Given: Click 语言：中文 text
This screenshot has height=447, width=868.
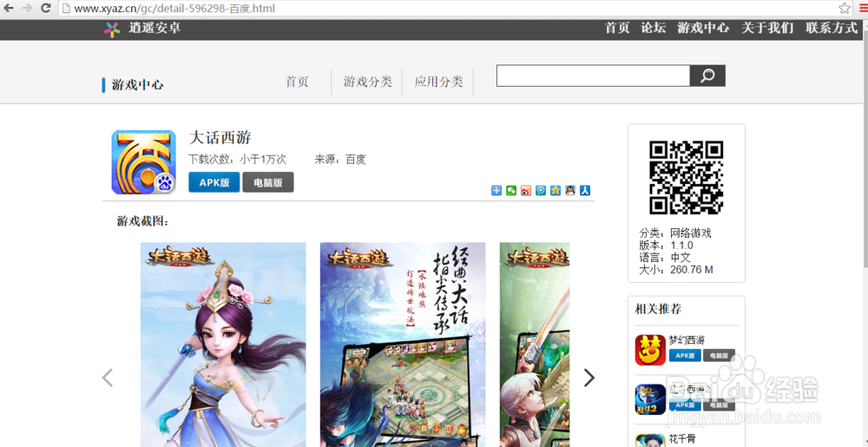Looking at the screenshot, I should pyautogui.click(x=665, y=257).
